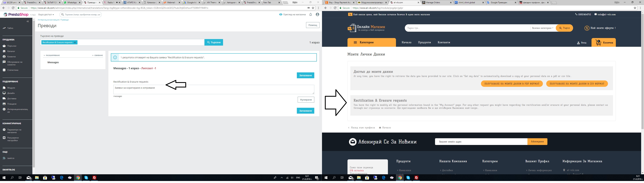The image size is (644, 183).
Task: Remove the Rectification & Erasure requests search tag
Action: tap(75, 42)
